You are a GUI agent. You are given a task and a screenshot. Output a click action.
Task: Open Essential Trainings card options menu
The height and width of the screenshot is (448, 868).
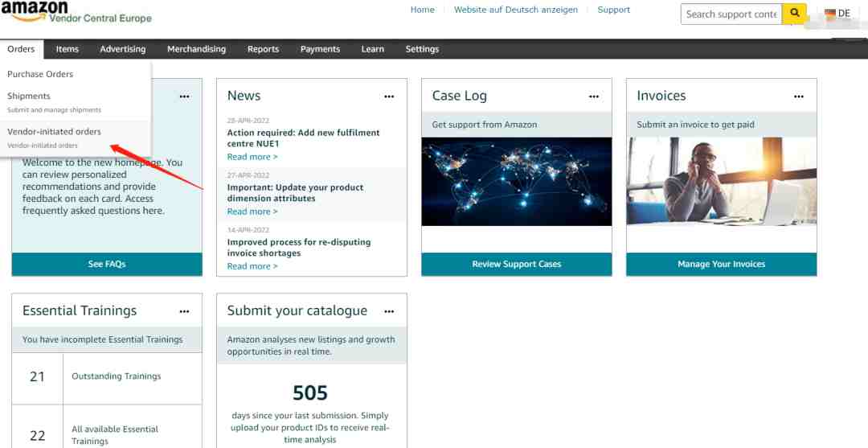point(184,311)
